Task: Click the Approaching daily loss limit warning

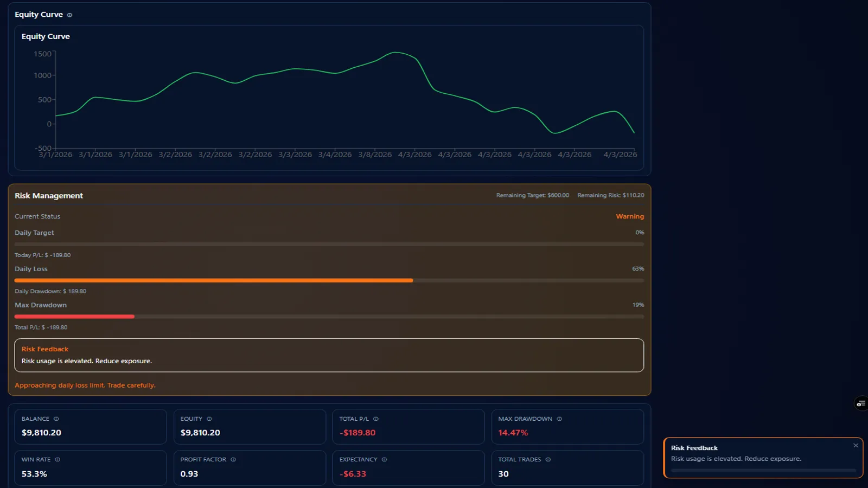Action: pyautogui.click(x=85, y=385)
